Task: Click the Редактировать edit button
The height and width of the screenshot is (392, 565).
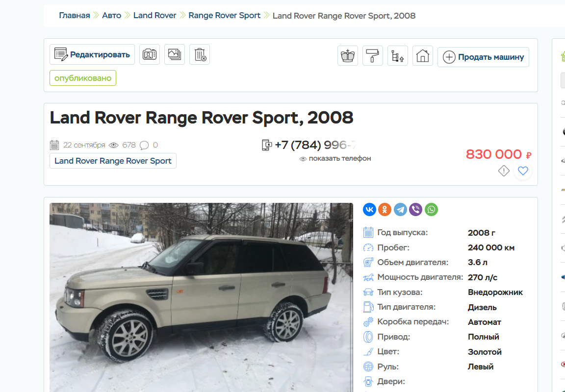Action: [92, 54]
